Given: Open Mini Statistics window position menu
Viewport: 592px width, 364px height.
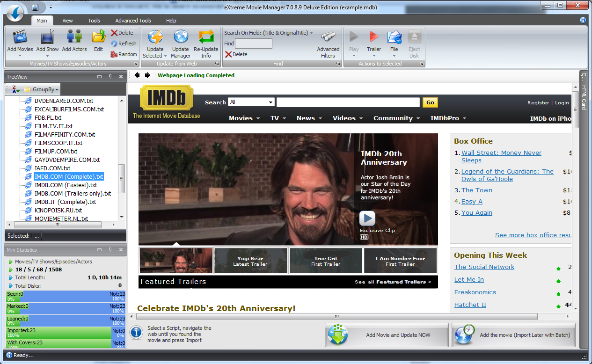Looking at the screenshot, I should coord(100,250).
